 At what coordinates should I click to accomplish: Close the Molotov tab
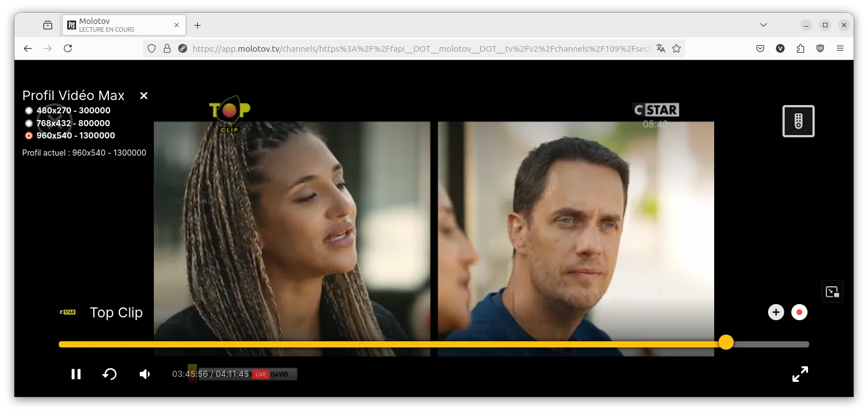coord(177,25)
